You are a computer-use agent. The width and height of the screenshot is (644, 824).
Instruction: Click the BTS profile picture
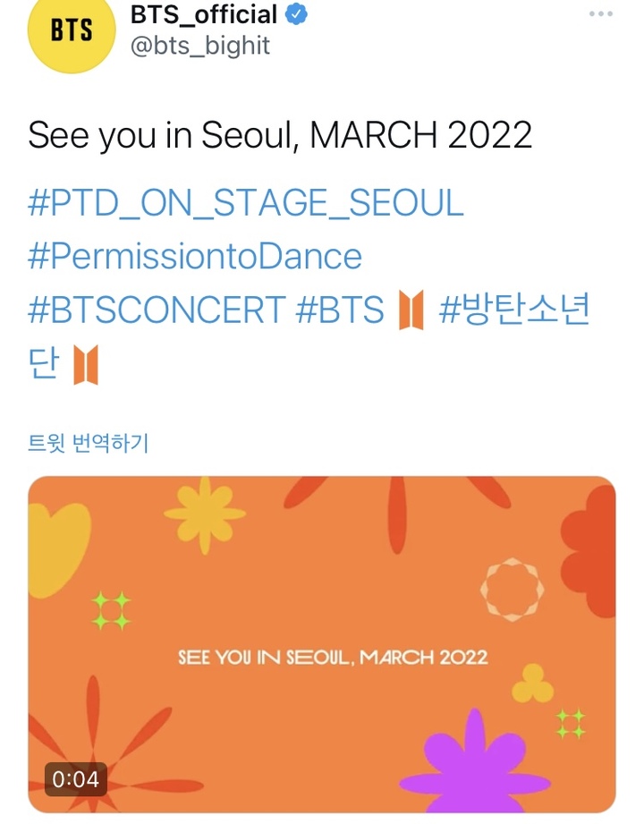71,34
